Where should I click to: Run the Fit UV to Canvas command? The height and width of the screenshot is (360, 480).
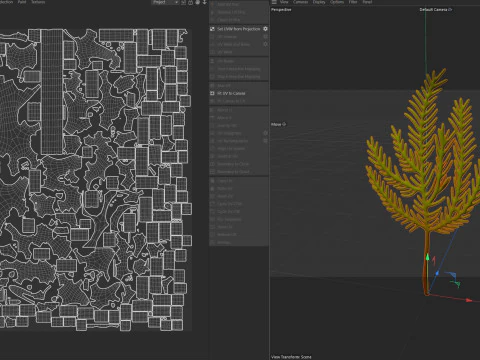(x=239, y=93)
